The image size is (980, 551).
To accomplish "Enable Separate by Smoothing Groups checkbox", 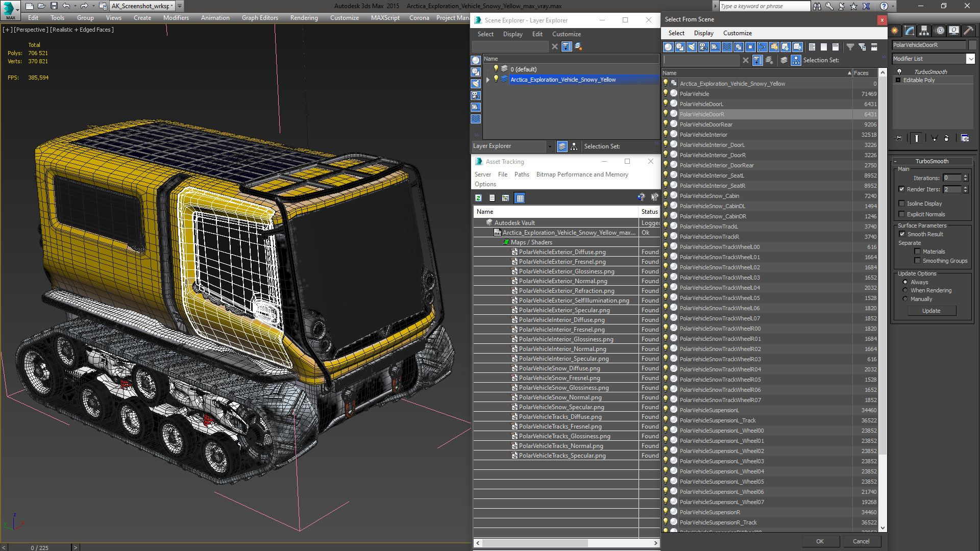I will [x=917, y=261].
